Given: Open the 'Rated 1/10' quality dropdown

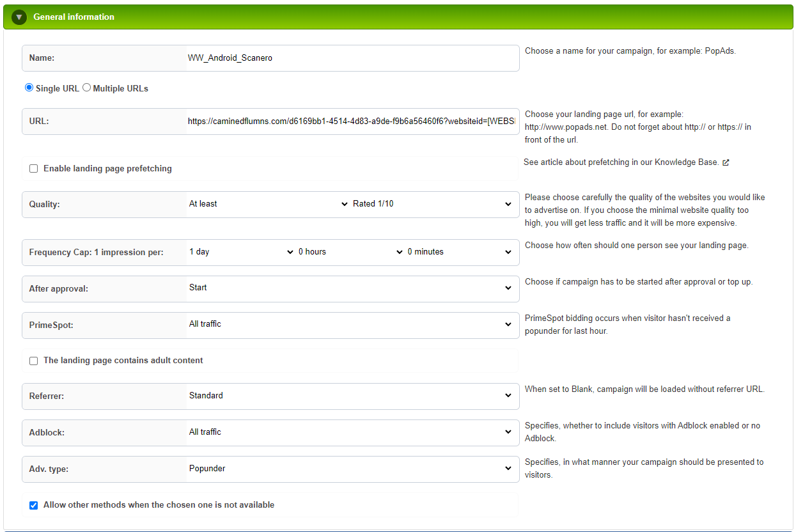Looking at the screenshot, I should pyautogui.click(x=432, y=204).
